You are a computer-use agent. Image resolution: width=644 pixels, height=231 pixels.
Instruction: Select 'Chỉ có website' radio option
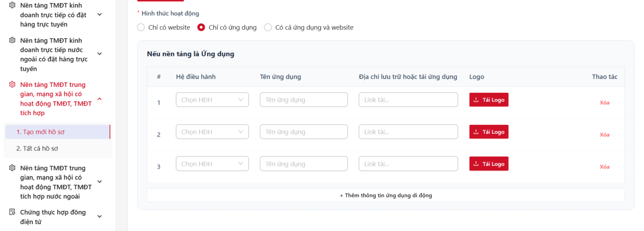click(x=141, y=28)
